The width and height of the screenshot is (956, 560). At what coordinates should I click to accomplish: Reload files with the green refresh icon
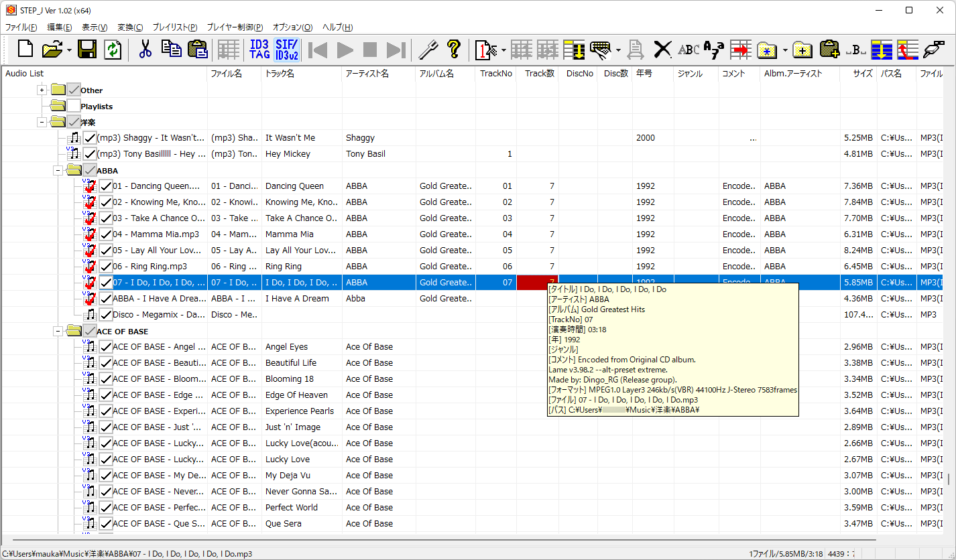tap(113, 49)
